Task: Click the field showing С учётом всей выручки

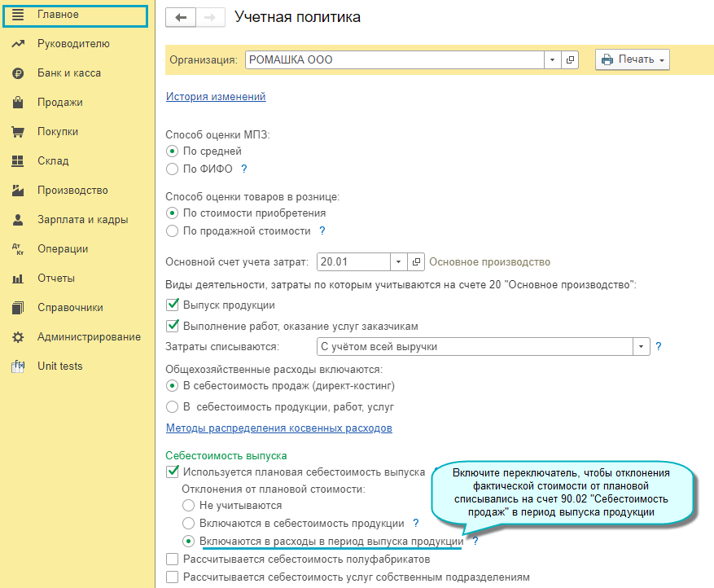Action: [x=475, y=347]
